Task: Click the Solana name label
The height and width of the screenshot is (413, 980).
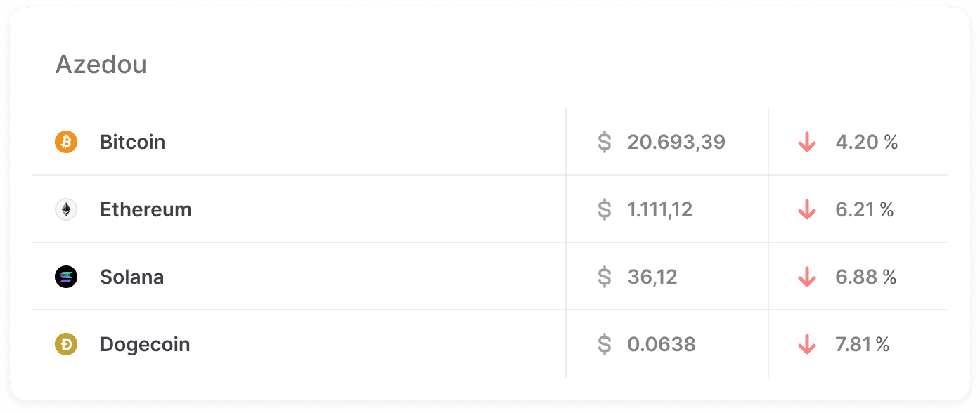Action: click(131, 276)
